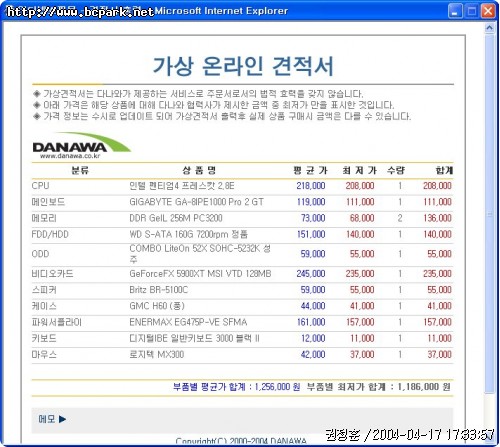The height and width of the screenshot is (447, 500).
Task: Click WD S-ATA 160G 7200rpm product
Action: click(188, 234)
